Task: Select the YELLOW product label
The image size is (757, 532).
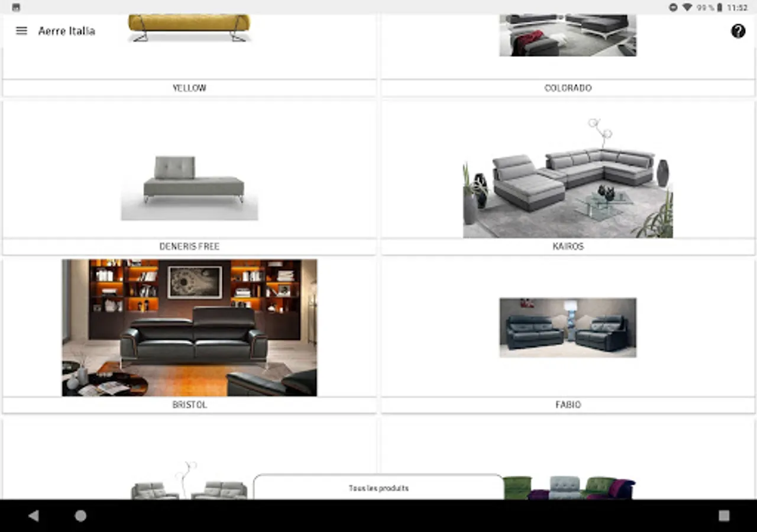Action: tap(189, 88)
